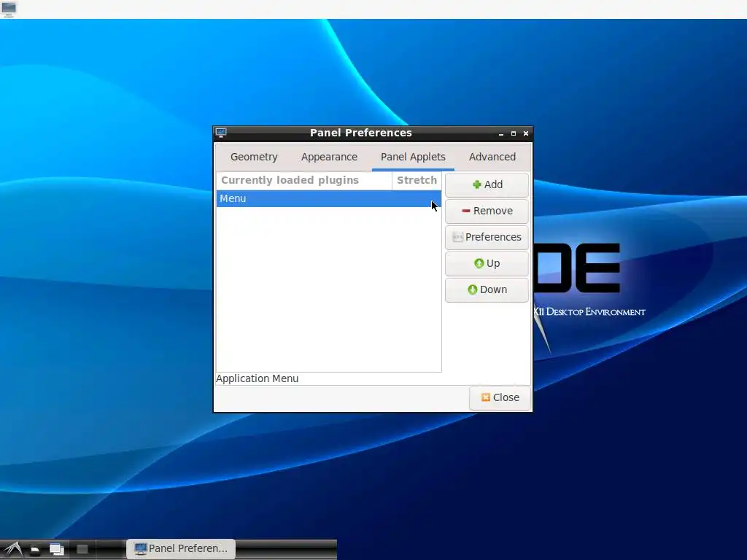Select the Menu row in plugins list
Viewport: 747px width, 560px height.
pos(329,198)
